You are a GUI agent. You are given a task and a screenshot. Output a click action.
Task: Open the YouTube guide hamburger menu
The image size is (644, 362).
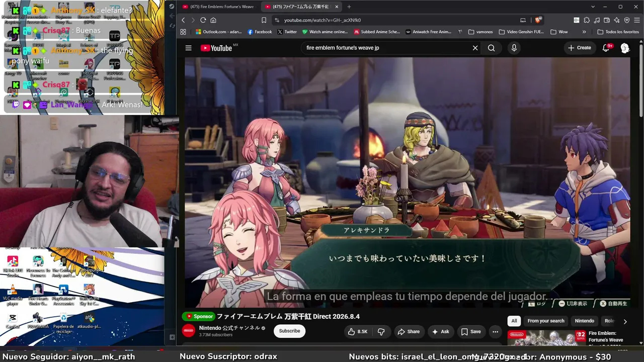click(x=188, y=48)
